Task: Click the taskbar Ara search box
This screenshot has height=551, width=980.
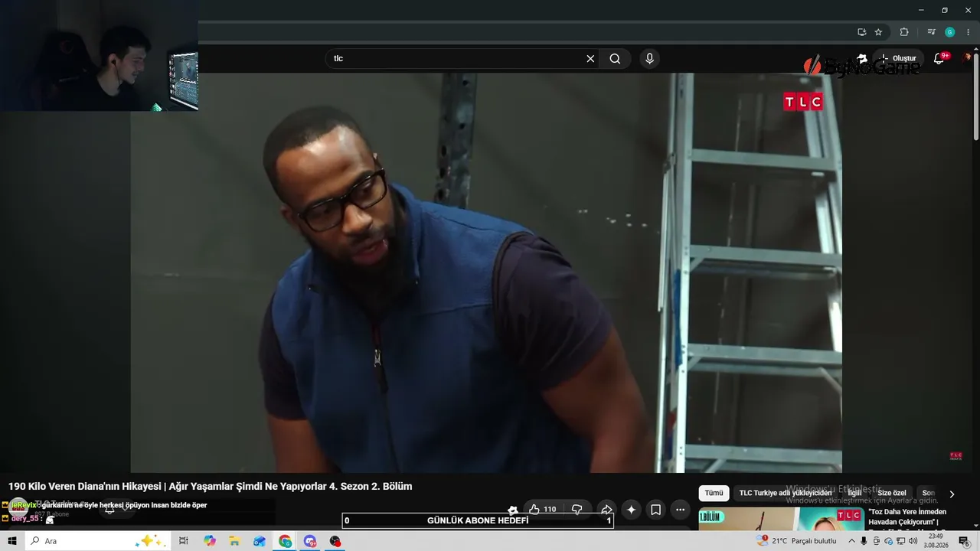Action: click(98, 541)
